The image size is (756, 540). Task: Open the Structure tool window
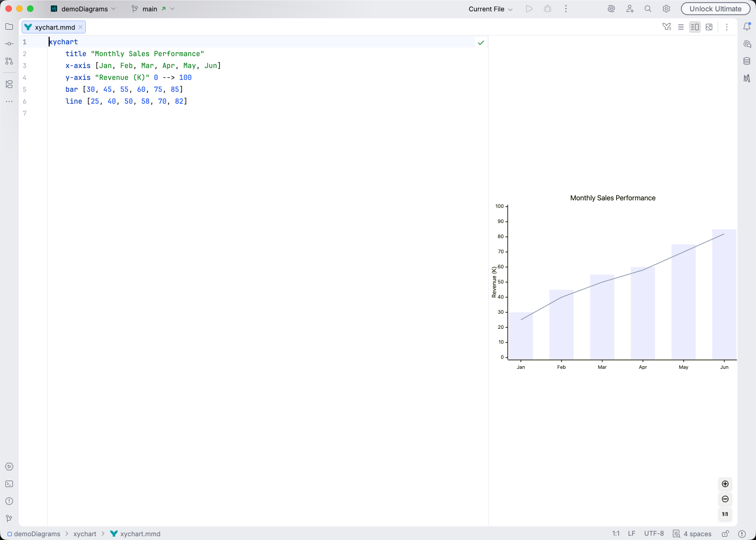(x=9, y=84)
